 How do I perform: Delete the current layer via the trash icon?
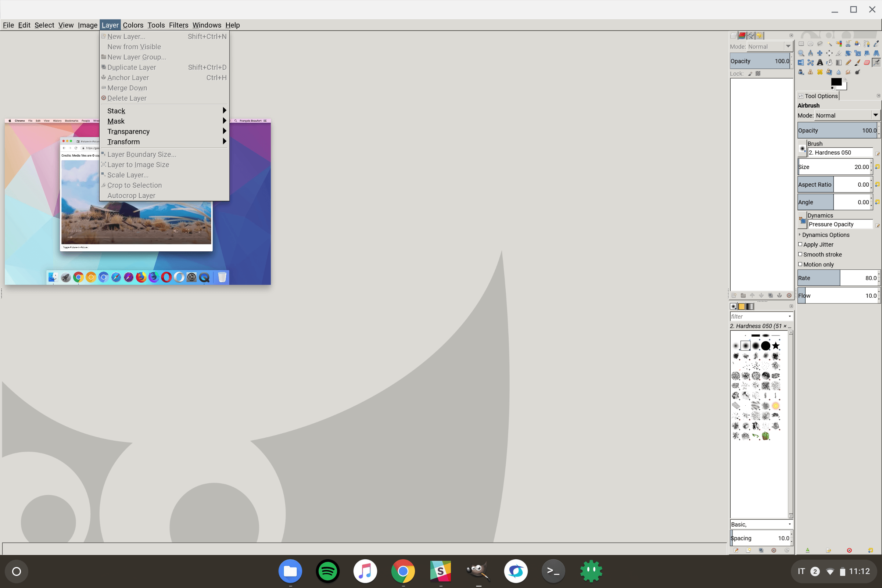(x=789, y=296)
